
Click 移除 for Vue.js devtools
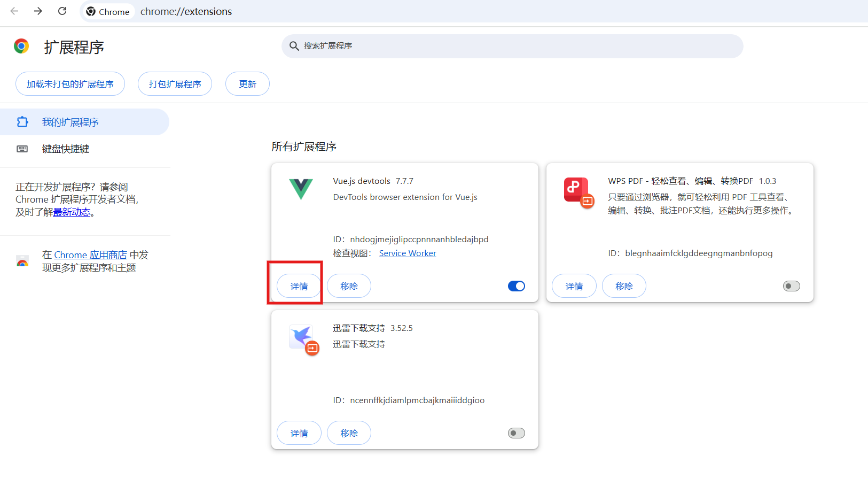click(x=349, y=286)
